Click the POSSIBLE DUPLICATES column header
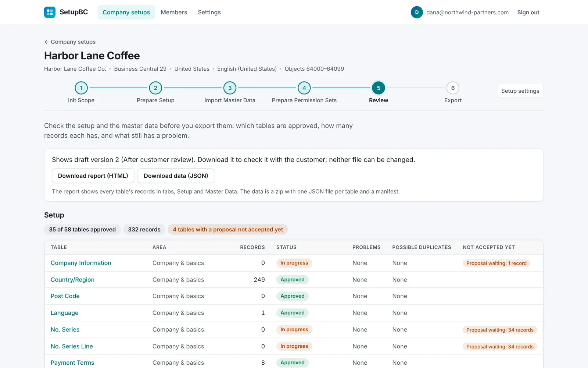Screen dimensions: 588x368 point(422,247)
